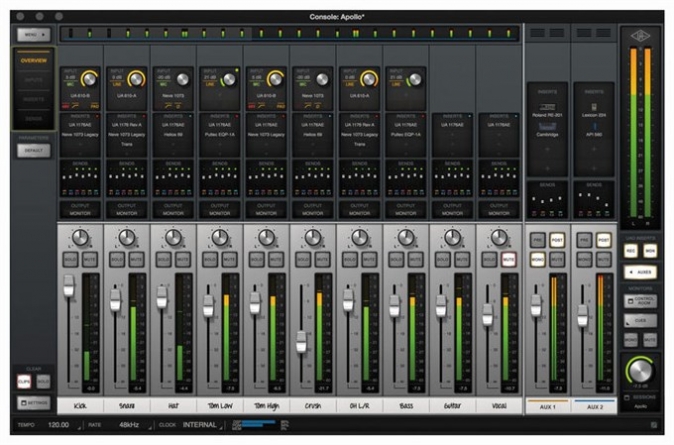The image size is (674, 445).
Task: Open the Lexicon 224 plugin in AUX 2
Action: coord(594,110)
